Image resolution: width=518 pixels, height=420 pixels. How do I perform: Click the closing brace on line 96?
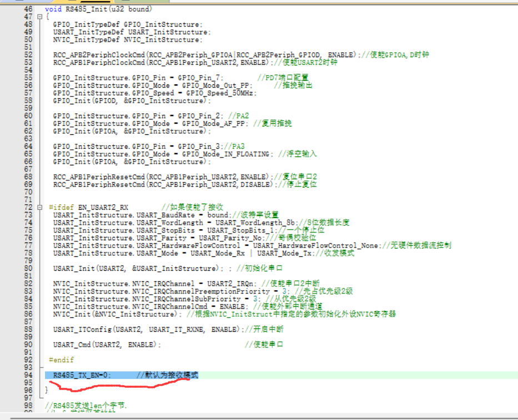(46, 390)
